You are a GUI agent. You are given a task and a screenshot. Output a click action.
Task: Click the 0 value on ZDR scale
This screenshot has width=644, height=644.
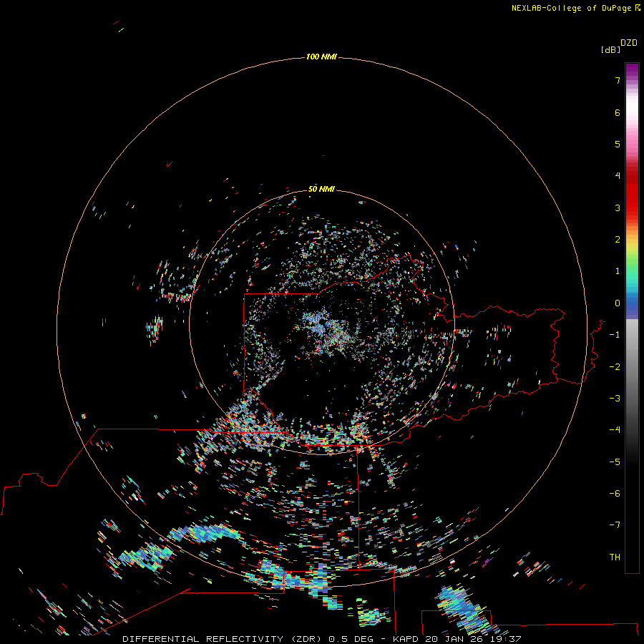tap(618, 303)
